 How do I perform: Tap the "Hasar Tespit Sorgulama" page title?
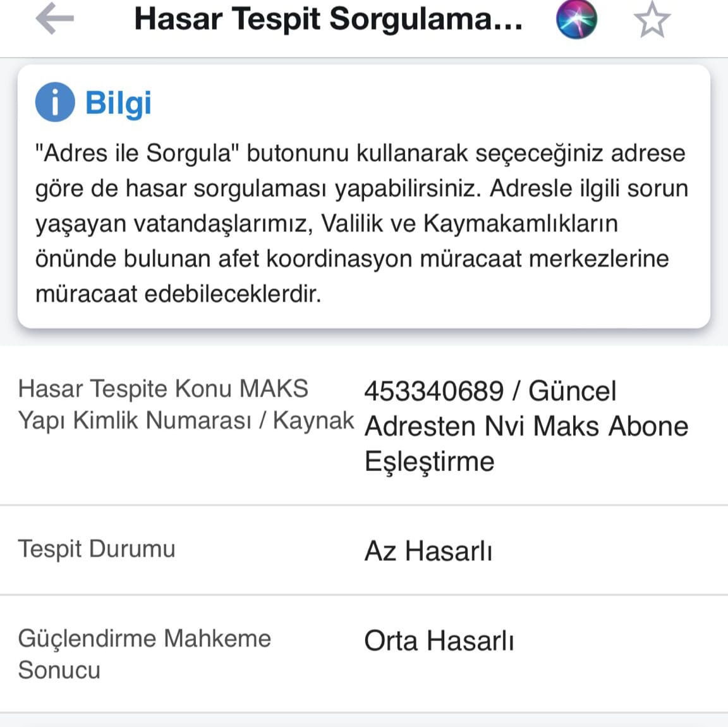pos(329,19)
